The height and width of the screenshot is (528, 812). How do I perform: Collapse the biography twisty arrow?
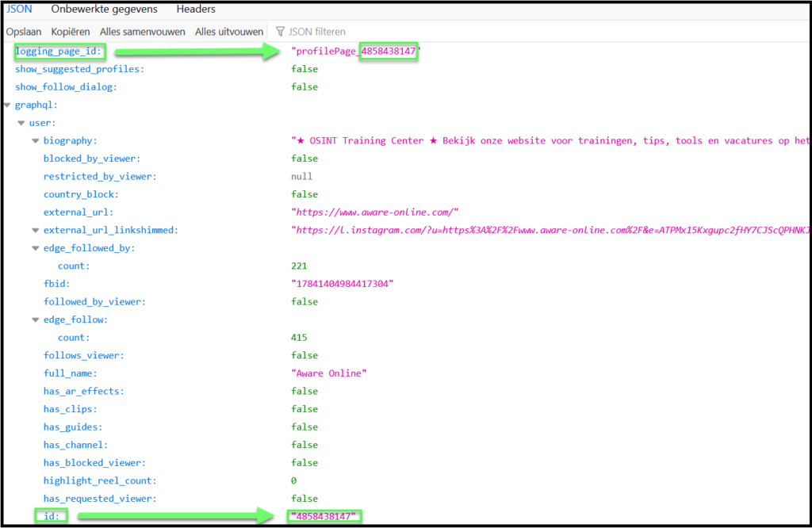36,141
